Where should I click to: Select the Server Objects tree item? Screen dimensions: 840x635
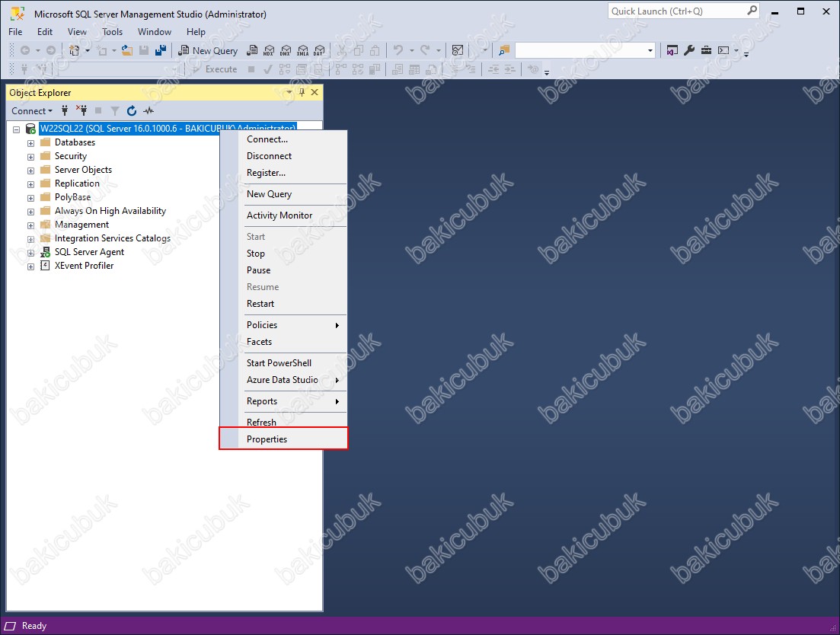(x=83, y=170)
